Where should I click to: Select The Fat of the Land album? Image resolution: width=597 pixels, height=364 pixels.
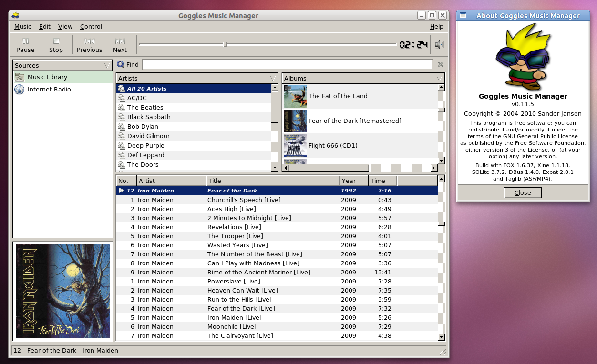point(360,96)
